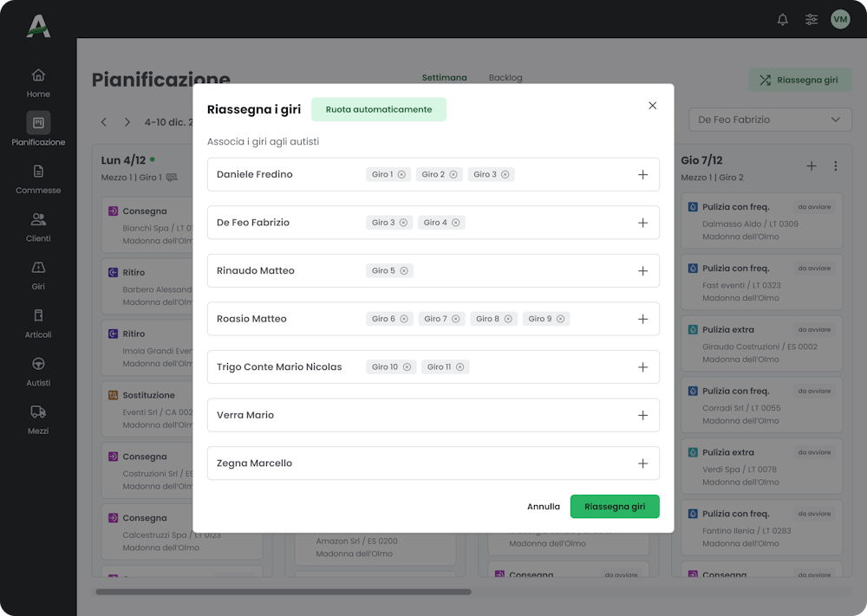Open the De Feo Fabrizio driver dropdown
Image resolution: width=867 pixels, height=616 pixels.
(769, 120)
